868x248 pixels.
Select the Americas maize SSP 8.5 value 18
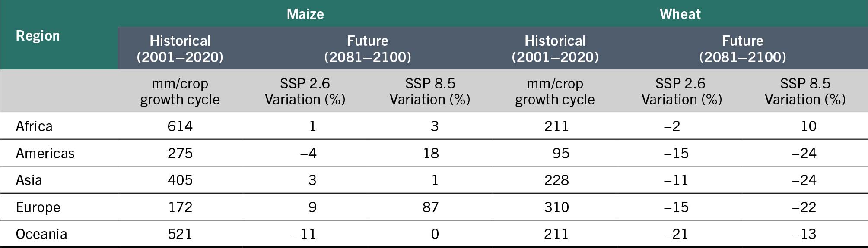click(x=431, y=154)
